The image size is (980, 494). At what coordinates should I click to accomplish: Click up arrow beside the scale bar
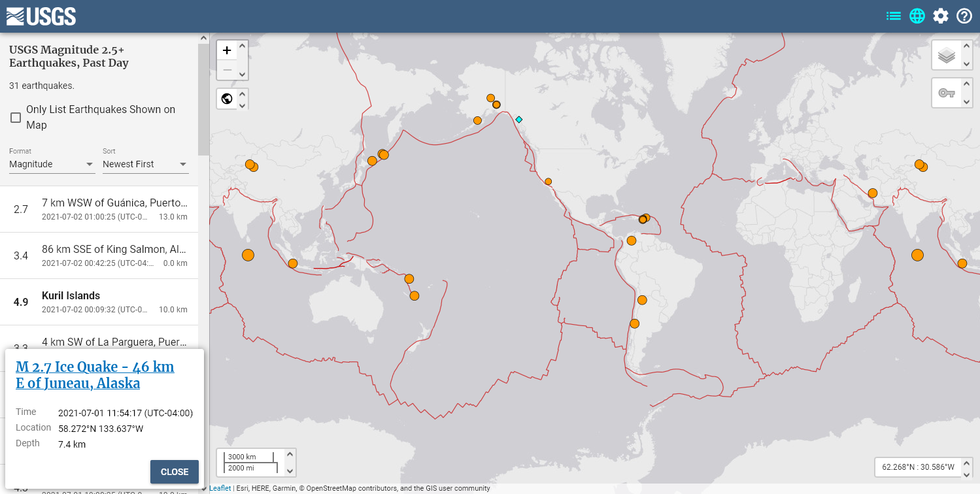pyautogui.click(x=290, y=454)
